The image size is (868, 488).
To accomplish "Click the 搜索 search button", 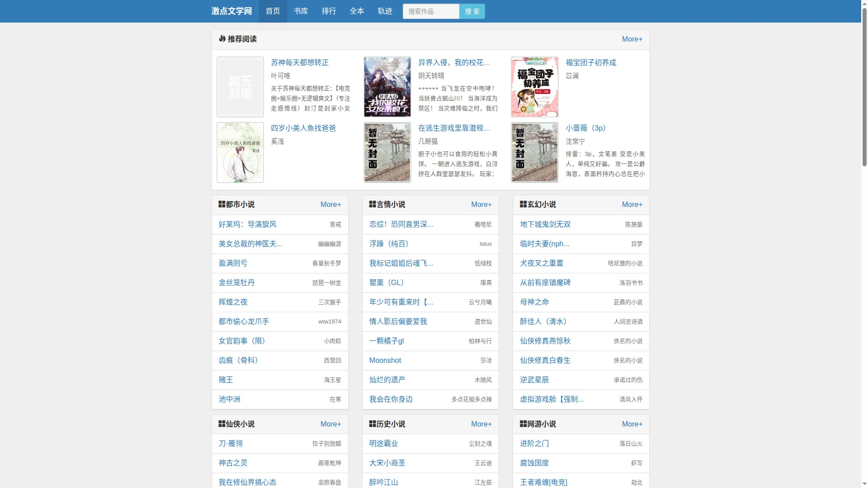I will pyautogui.click(x=472, y=11).
